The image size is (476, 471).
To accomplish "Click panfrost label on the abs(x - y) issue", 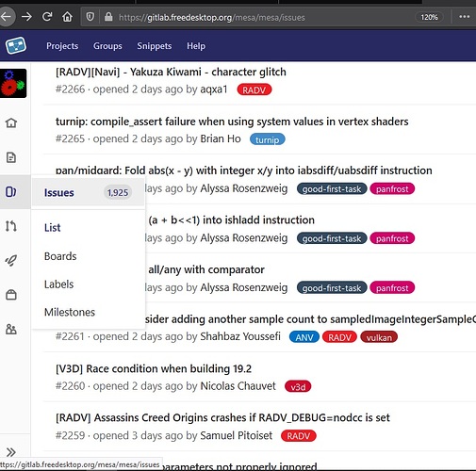I will 392,188.
